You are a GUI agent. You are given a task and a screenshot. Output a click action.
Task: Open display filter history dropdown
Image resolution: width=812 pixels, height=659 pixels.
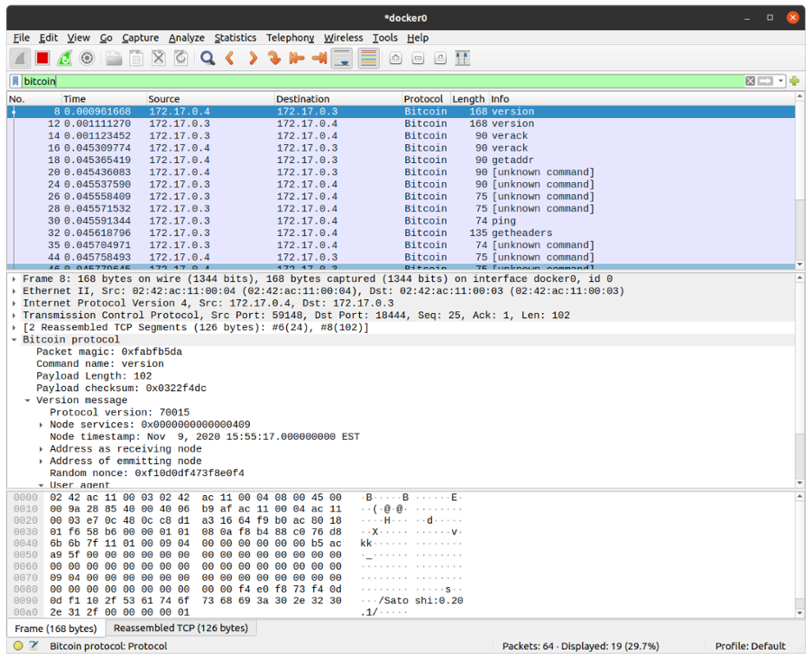(x=781, y=81)
